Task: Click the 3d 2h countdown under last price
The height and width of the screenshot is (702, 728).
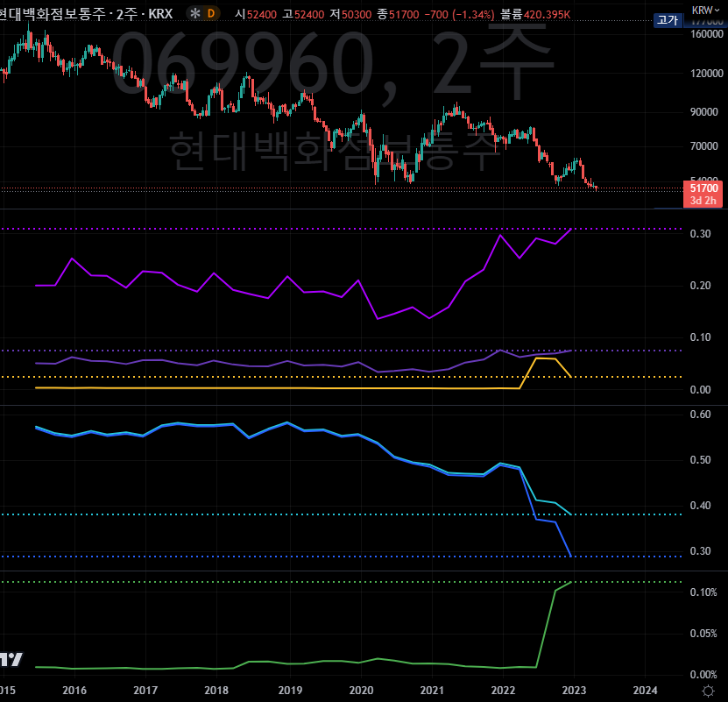Action: [x=703, y=201]
